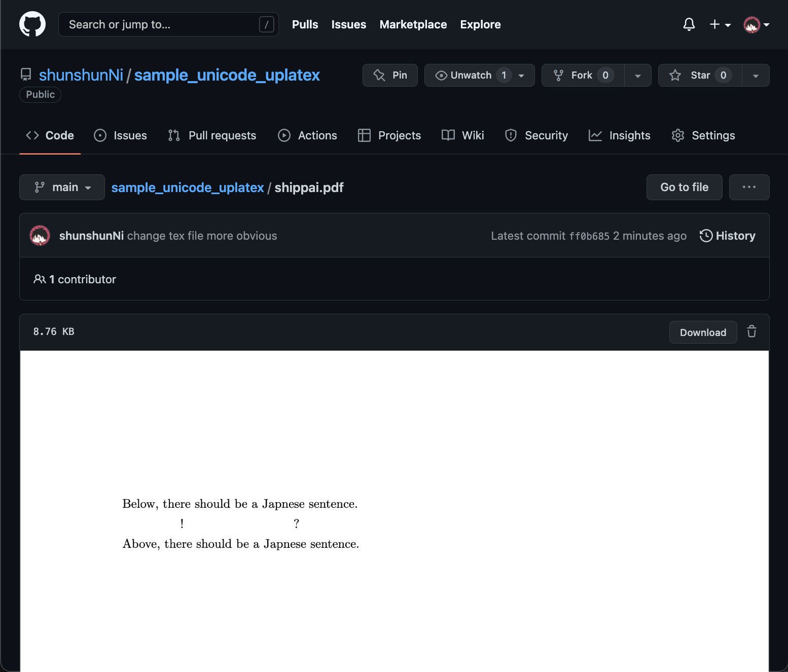This screenshot has height=672, width=788.
Task: Focus the Search or jump to field
Action: pos(168,24)
